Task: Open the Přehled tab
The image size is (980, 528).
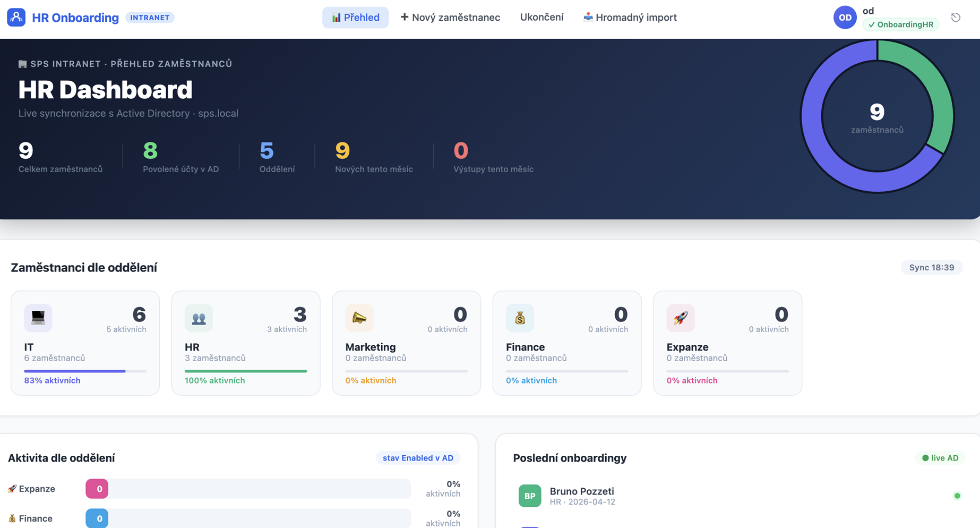Action: [x=355, y=18]
